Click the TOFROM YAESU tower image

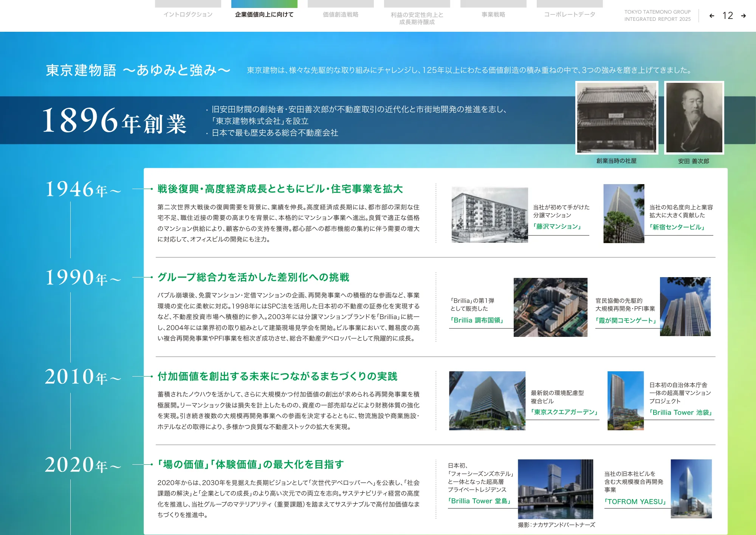point(691,488)
